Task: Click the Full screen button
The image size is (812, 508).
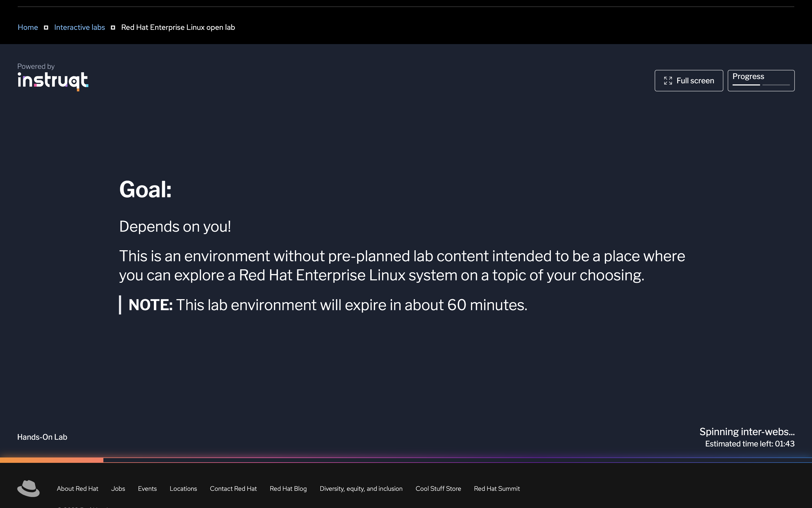Action: click(688, 81)
